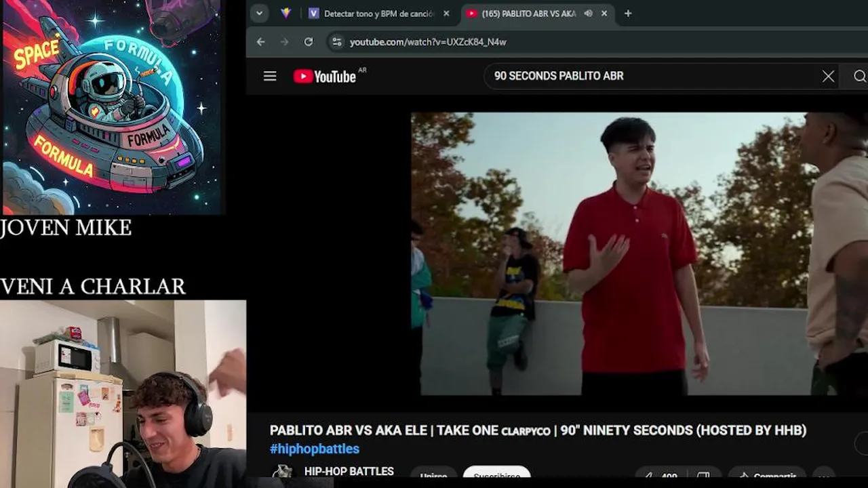Go back to the previous page
Screen dimensions: 868x488
pos(261,42)
